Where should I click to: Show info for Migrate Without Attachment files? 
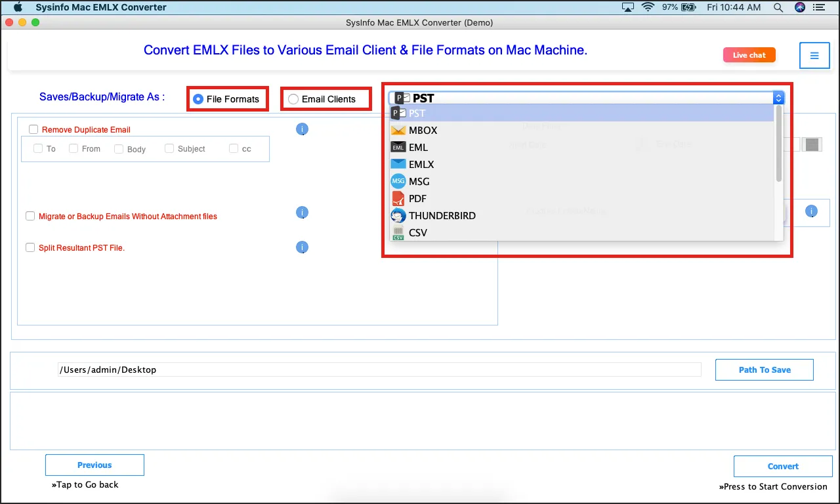tap(302, 213)
